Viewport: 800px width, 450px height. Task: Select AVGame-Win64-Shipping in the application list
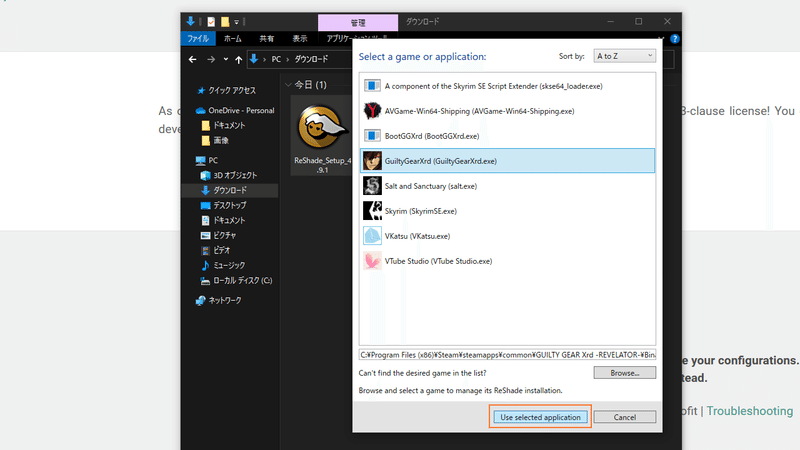click(507, 111)
